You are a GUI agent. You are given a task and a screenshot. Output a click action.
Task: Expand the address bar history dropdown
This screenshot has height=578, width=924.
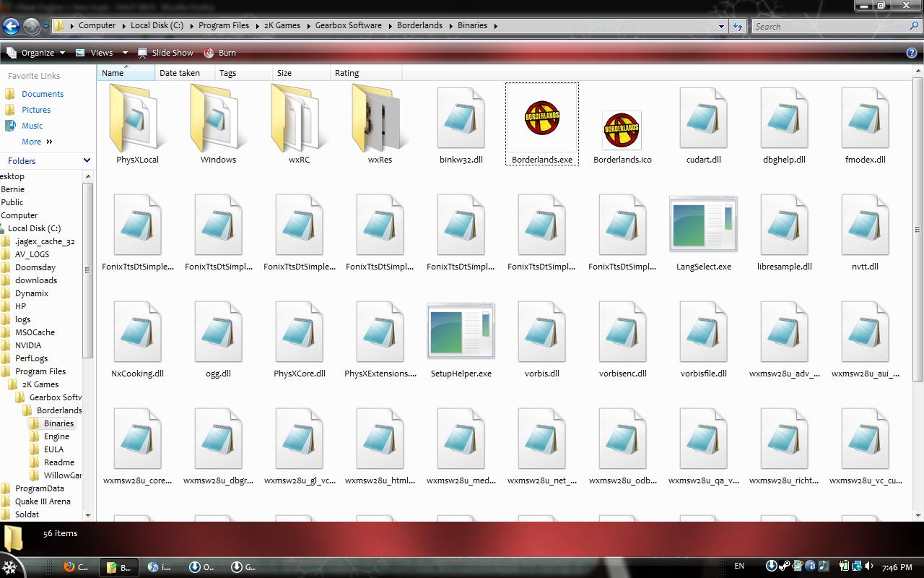point(721,26)
